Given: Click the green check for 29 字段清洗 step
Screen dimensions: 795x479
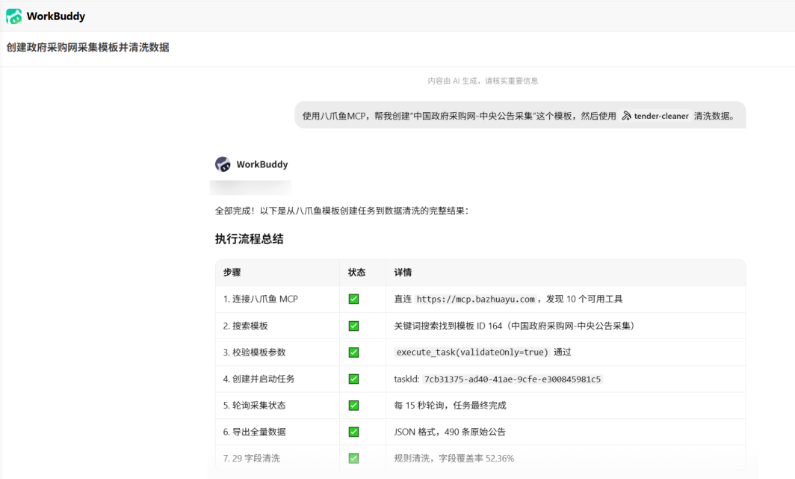Looking at the screenshot, I should pyautogui.click(x=354, y=458).
